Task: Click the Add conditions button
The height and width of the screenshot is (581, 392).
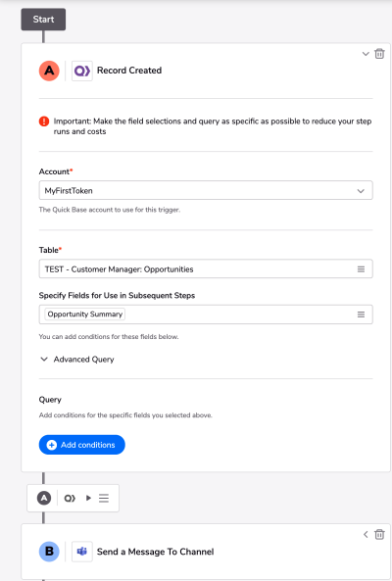Action: point(82,445)
